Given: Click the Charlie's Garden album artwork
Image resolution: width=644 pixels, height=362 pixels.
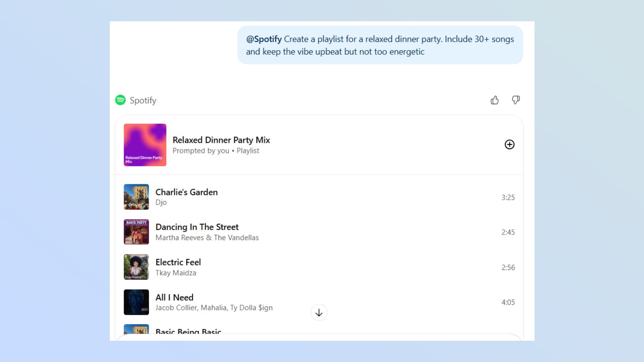Looking at the screenshot, I should coord(136,197).
